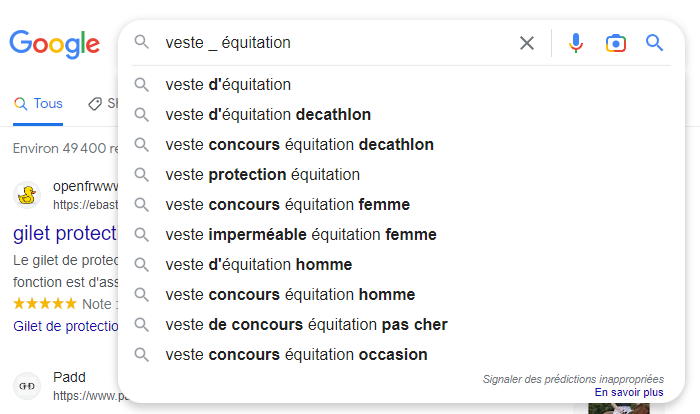The height and width of the screenshot is (414, 700).
Task: Select the Tous results tab
Action: [x=38, y=104]
